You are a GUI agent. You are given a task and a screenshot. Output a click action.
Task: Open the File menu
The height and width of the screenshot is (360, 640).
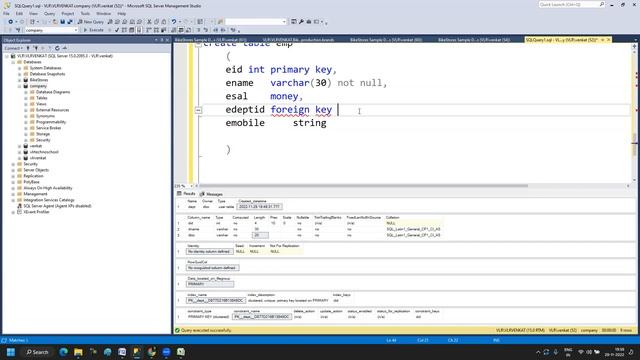(x=6, y=13)
